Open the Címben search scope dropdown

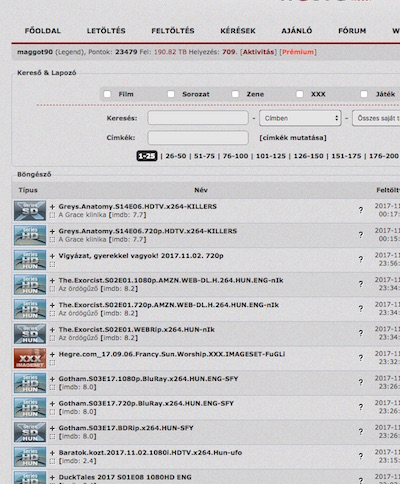[x=300, y=118]
